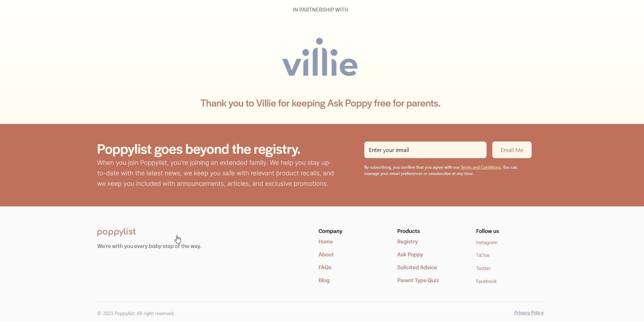Click the Thank you to Villie headline
The height and width of the screenshot is (322, 644).
(320, 103)
